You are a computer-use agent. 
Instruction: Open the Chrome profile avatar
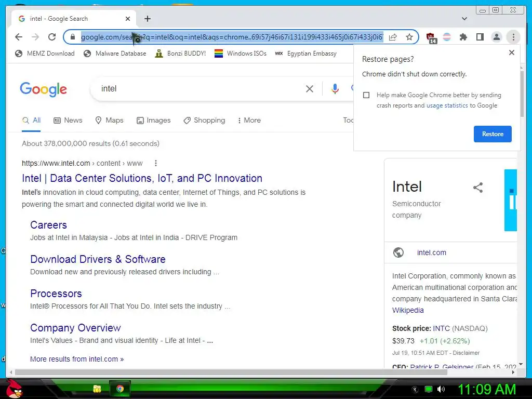tap(496, 37)
